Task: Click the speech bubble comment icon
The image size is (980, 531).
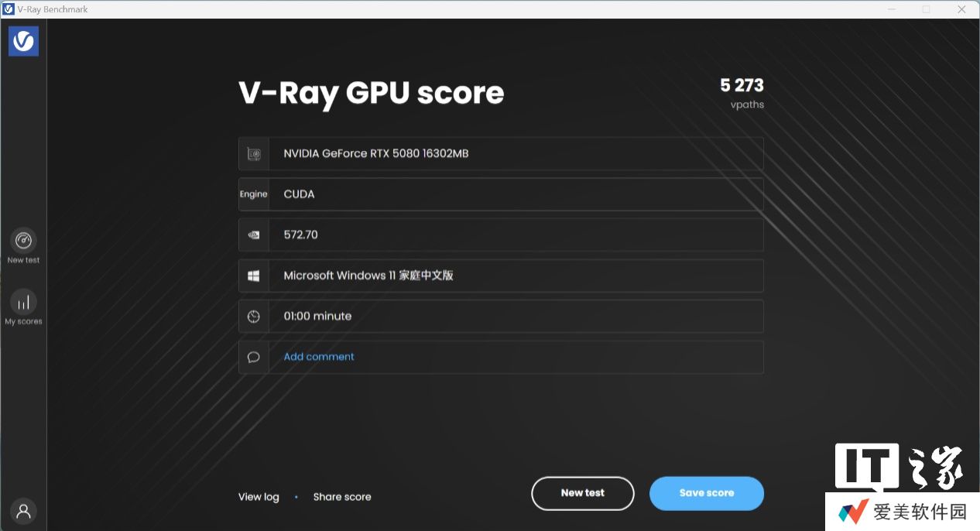Action: tap(254, 357)
